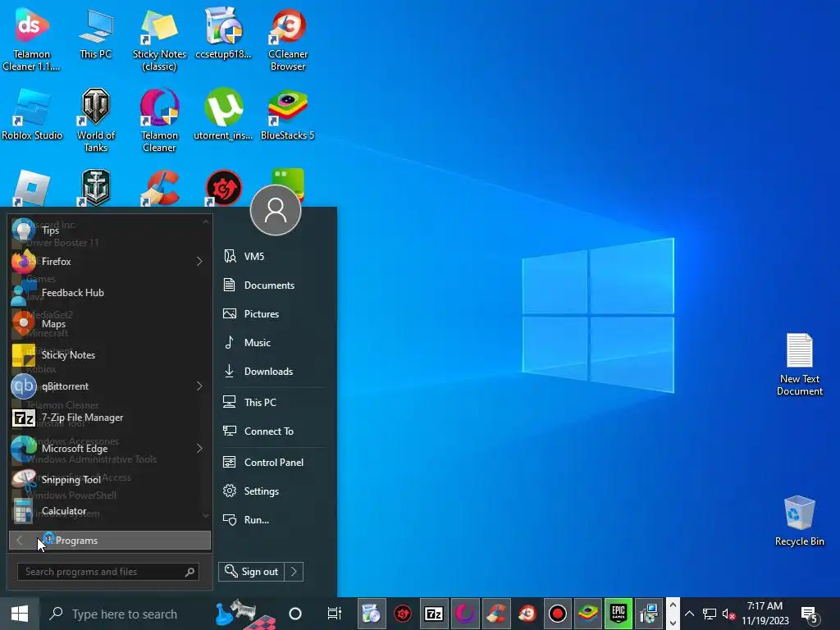Open the CCleaner Browser taskbar icon
The image size is (840, 630).
[x=527, y=614]
